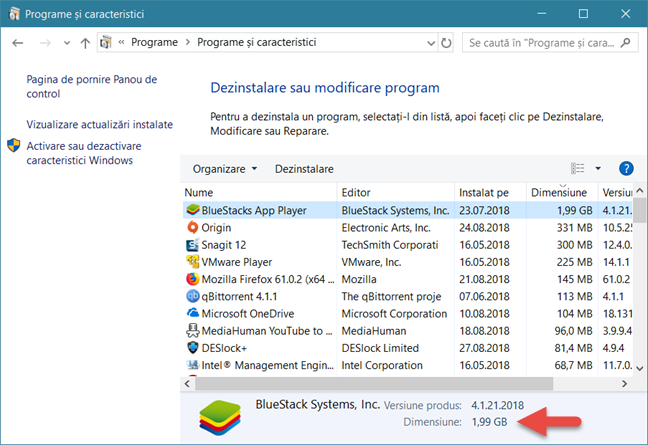This screenshot has height=445, width=648.
Task: Select Microsoft OneDrive row name
Action: click(x=248, y=314)
